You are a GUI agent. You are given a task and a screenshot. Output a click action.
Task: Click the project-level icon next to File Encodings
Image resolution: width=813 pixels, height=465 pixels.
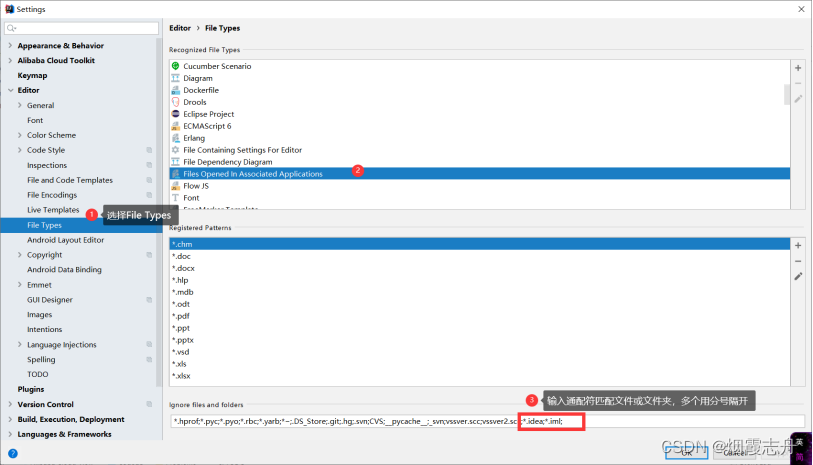(149, 195)
